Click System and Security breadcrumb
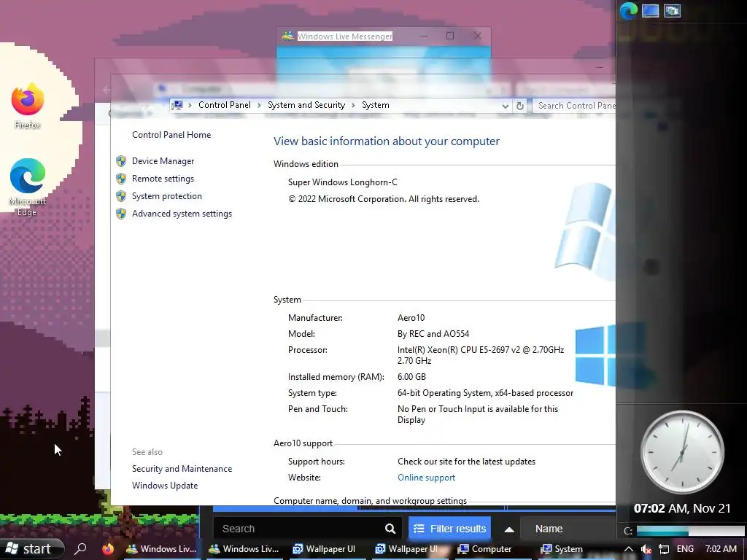747x560 pixels. [306, 105]
